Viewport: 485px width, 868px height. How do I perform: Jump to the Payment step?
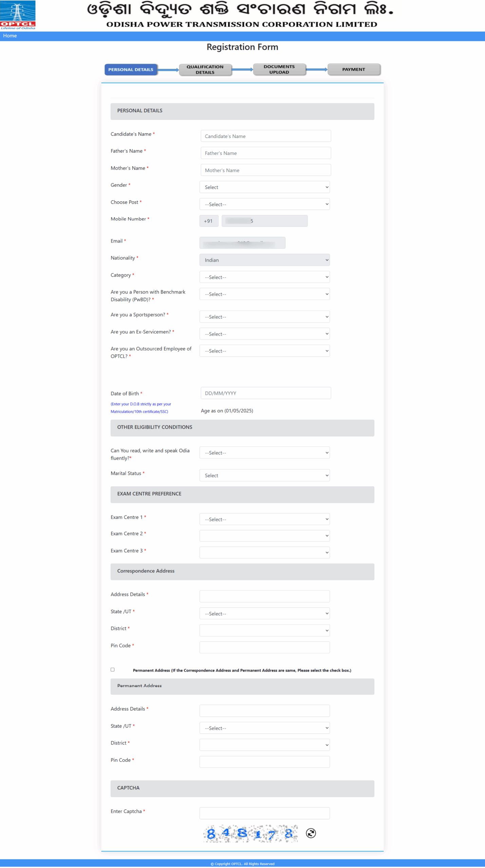click(x=353, y=69)
